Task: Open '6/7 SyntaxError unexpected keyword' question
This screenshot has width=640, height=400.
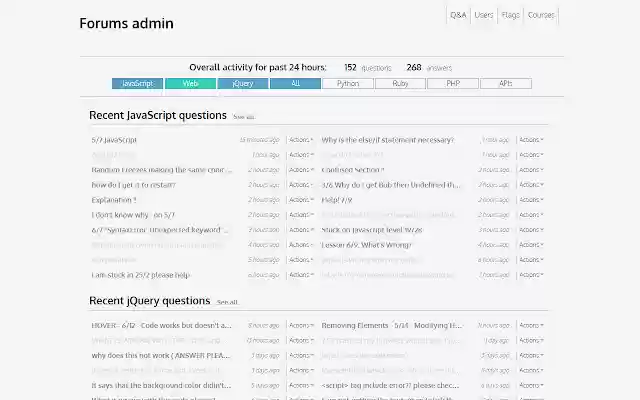Action: coord(160,230)
